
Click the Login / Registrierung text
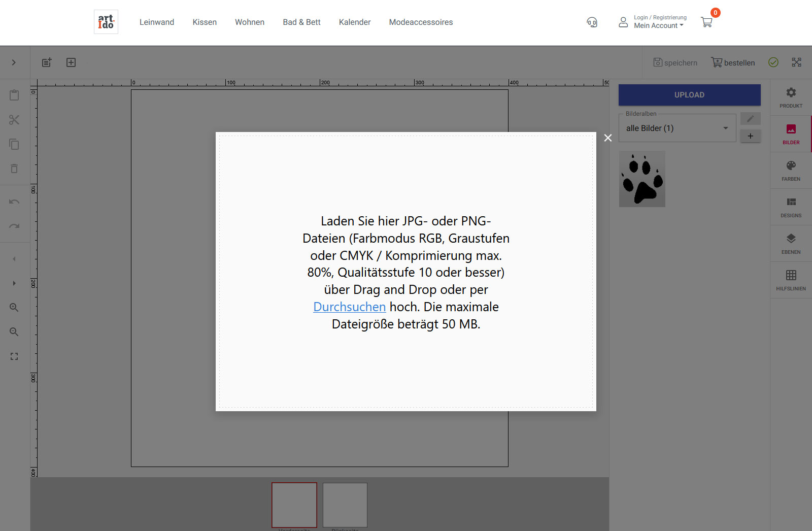(x=660, y=17)
